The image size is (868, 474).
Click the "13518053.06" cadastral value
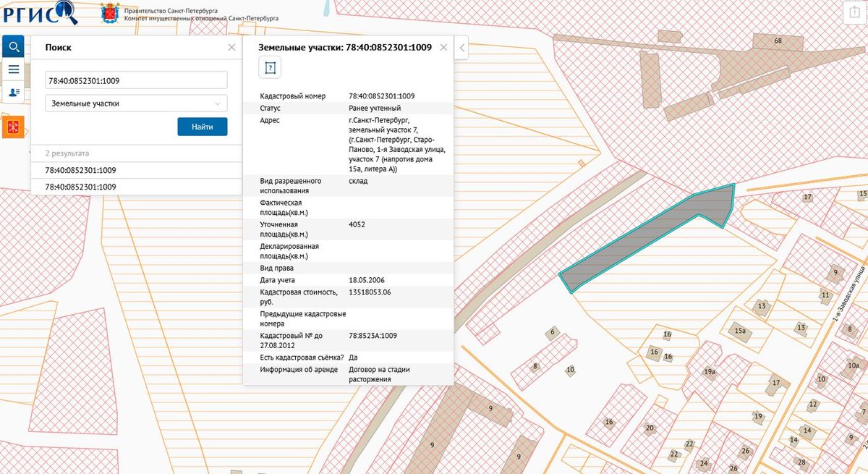[x=370, y=292]
